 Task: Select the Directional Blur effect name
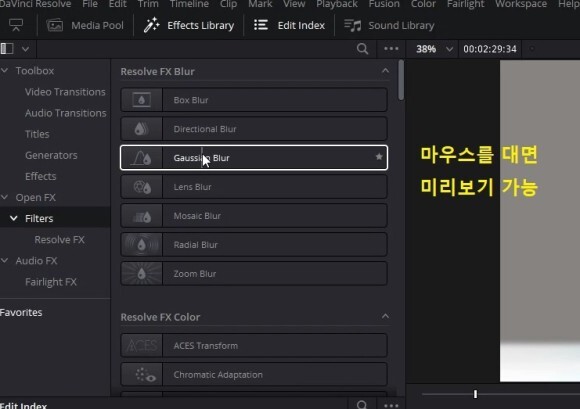click(205, 129)
